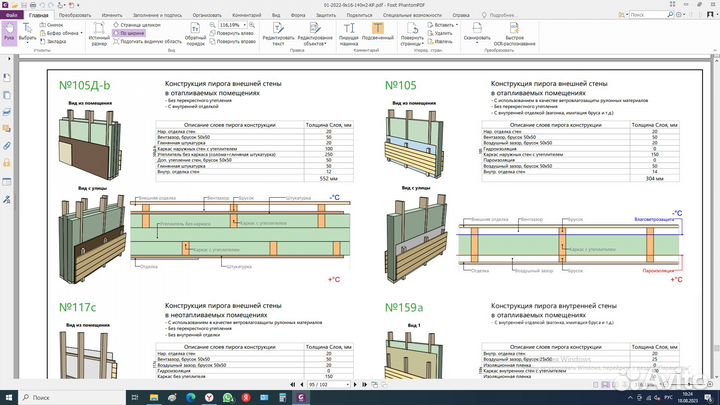Open the Insert (Вставить) pages dropdown

(x=443, y=25)
